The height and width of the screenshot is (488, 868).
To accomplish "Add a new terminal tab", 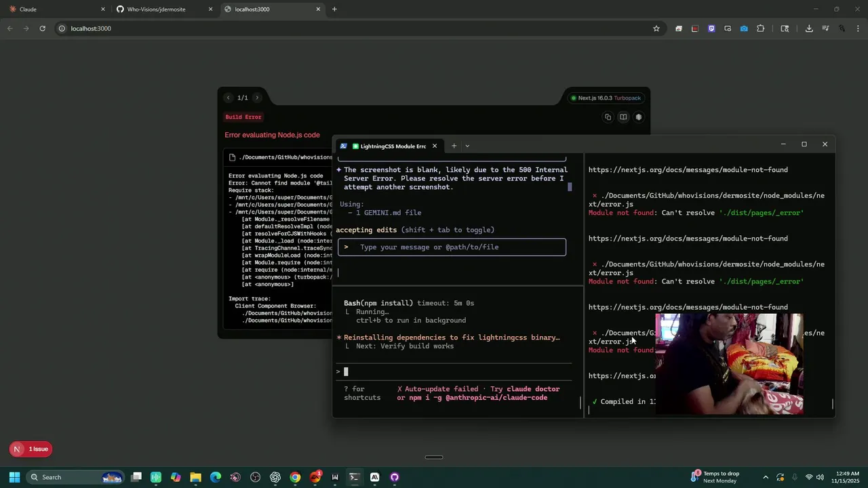I will pos(454,146).
